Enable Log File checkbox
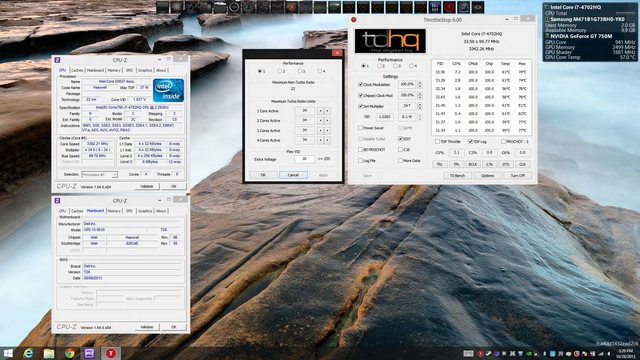This screenshot has height=360, width=640. coord(360,160)
